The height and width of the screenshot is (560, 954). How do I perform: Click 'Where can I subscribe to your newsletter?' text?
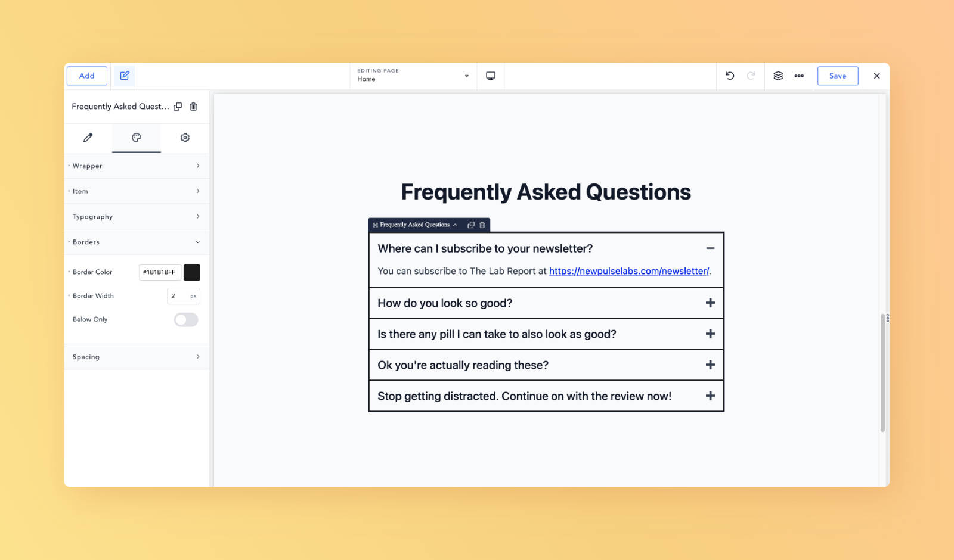[x=485, y=248]
